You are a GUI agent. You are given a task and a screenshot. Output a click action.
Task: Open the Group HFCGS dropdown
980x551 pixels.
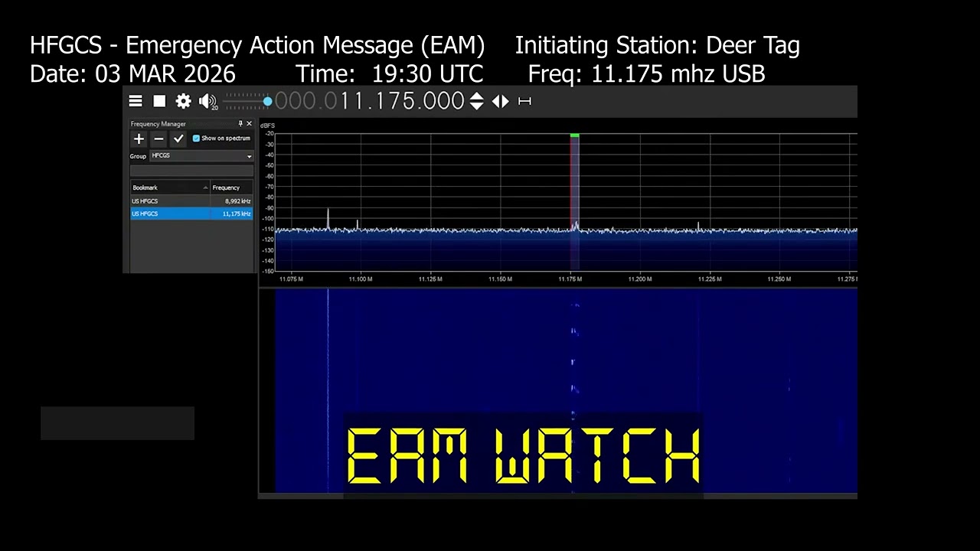point(201,156)
